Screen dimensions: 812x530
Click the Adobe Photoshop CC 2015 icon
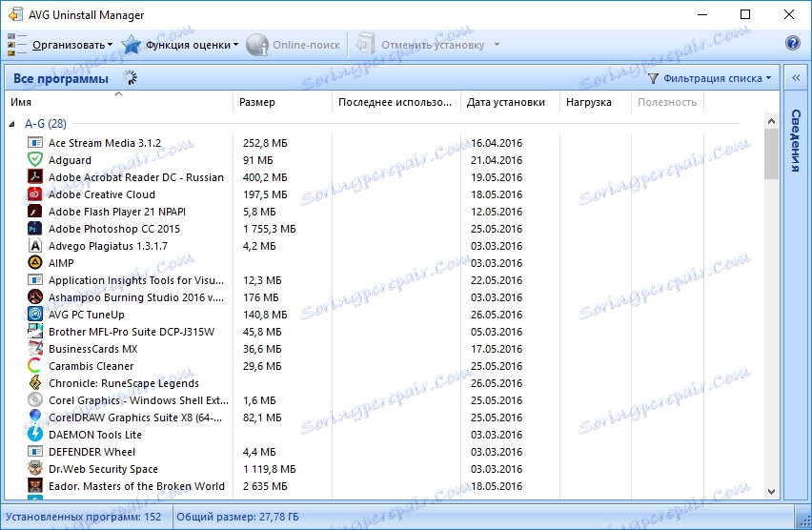point(34,228)
